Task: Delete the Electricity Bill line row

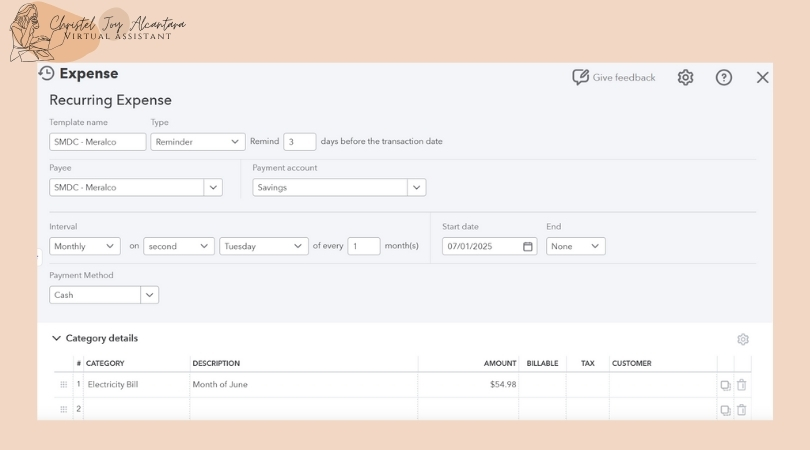Action: pos(741,385)
